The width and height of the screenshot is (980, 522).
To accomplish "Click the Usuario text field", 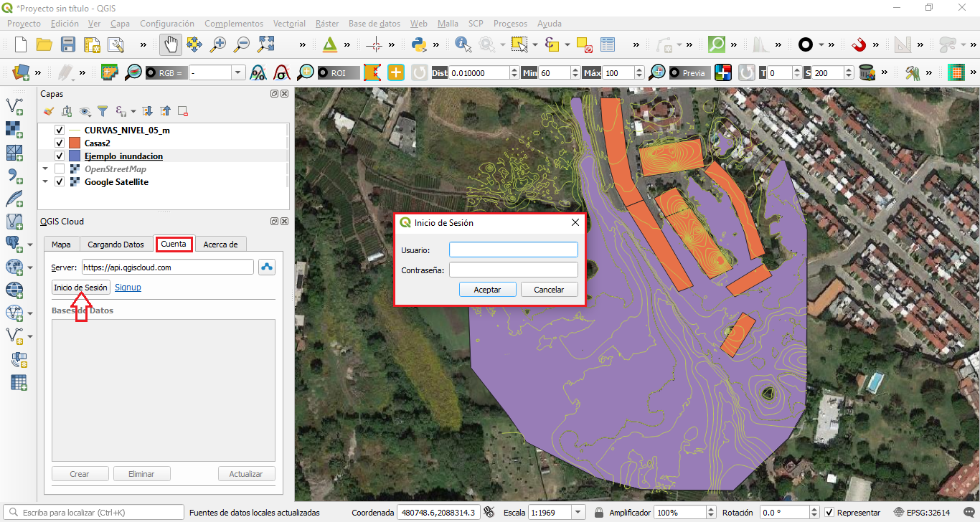I will [x=513, y=250].
